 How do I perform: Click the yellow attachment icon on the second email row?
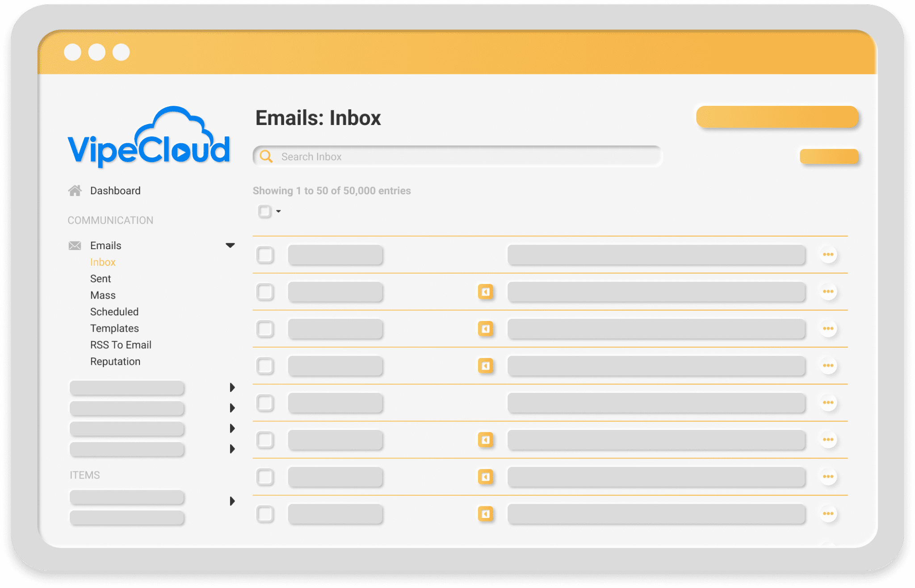[486, 292]
